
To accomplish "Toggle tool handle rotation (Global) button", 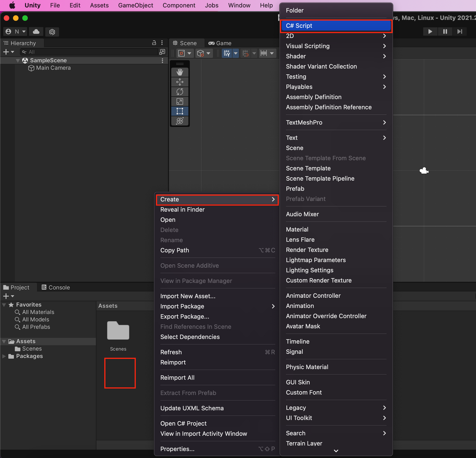I will coord(204,53).
